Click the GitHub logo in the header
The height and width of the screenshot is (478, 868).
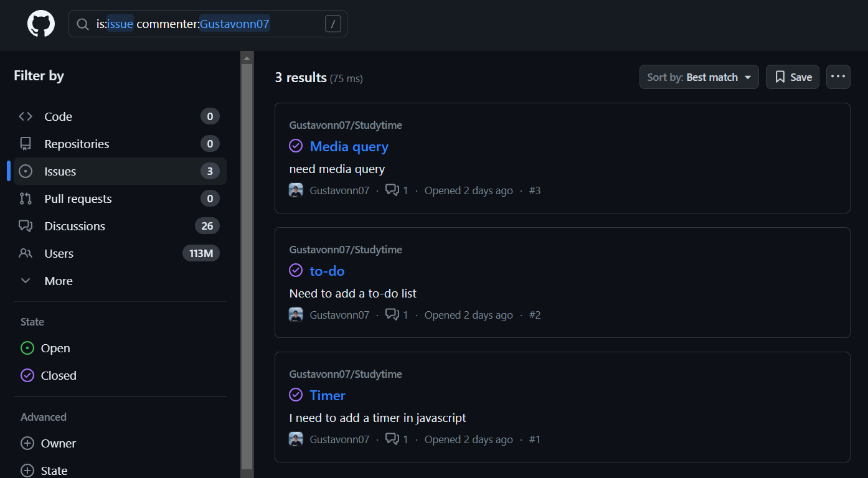40,24
